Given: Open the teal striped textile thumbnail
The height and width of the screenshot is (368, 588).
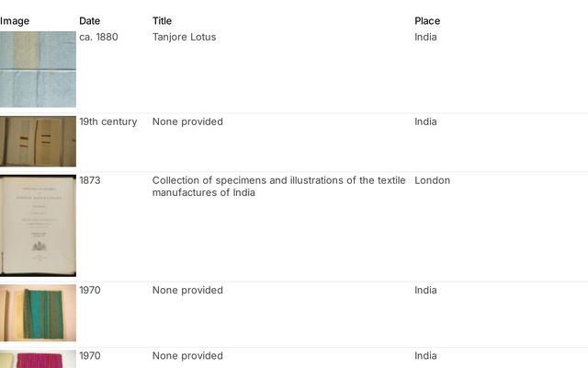Looking at the screenshot, I should click(x=38, y=313).
